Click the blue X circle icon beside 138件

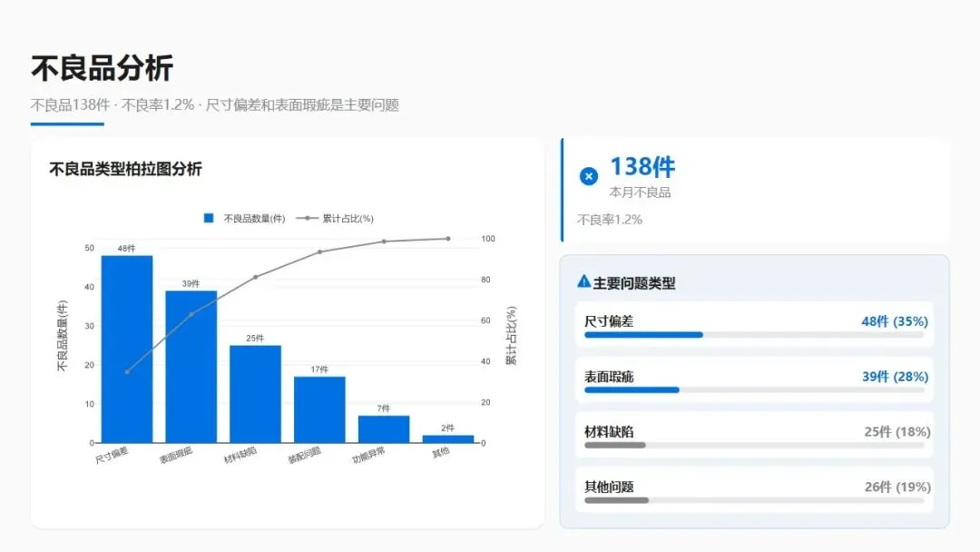588,176
